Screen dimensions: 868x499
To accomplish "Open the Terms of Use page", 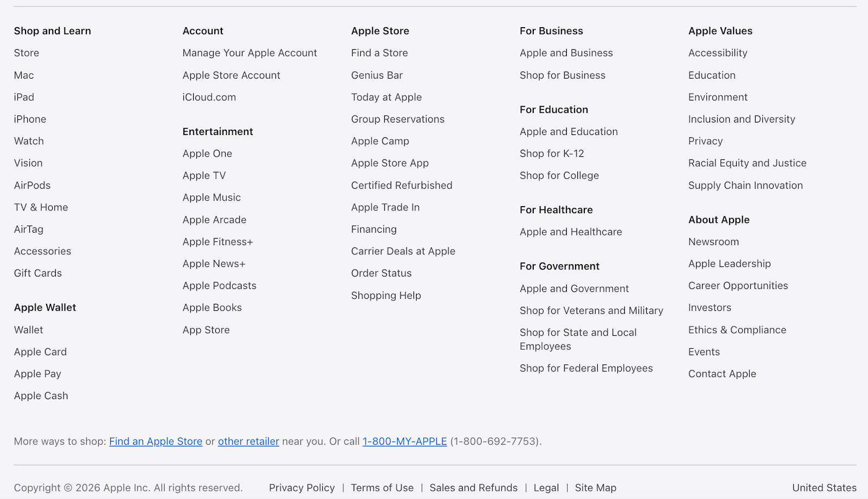I will pyautogui.click(x=382, y=487).
